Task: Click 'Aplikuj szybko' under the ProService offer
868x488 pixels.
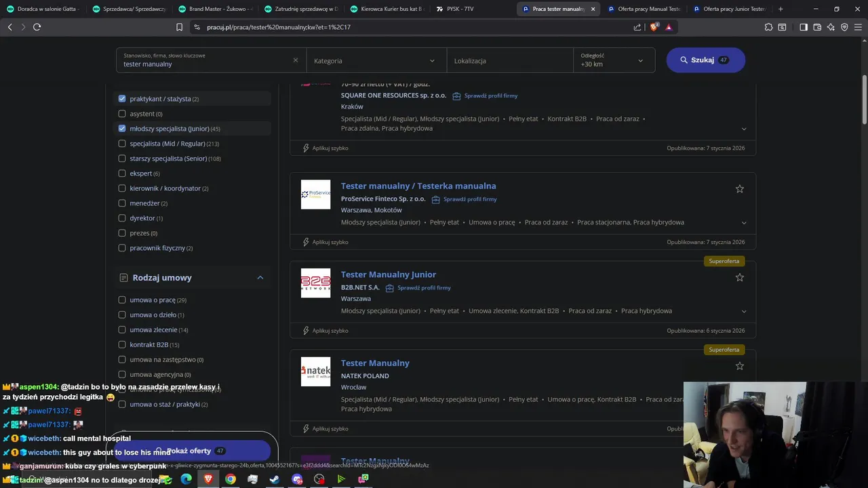Action: pyautogui.click(x=325, y=242)
